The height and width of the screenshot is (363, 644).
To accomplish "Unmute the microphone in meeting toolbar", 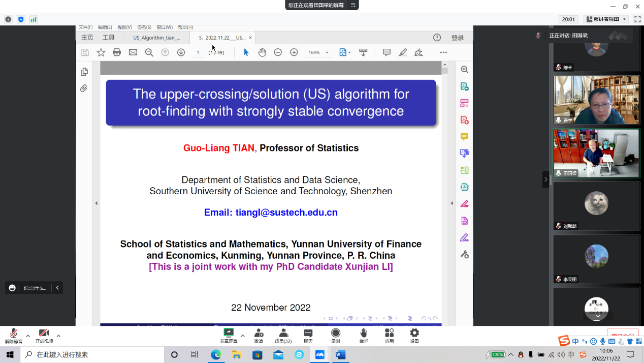I will 14,336.
